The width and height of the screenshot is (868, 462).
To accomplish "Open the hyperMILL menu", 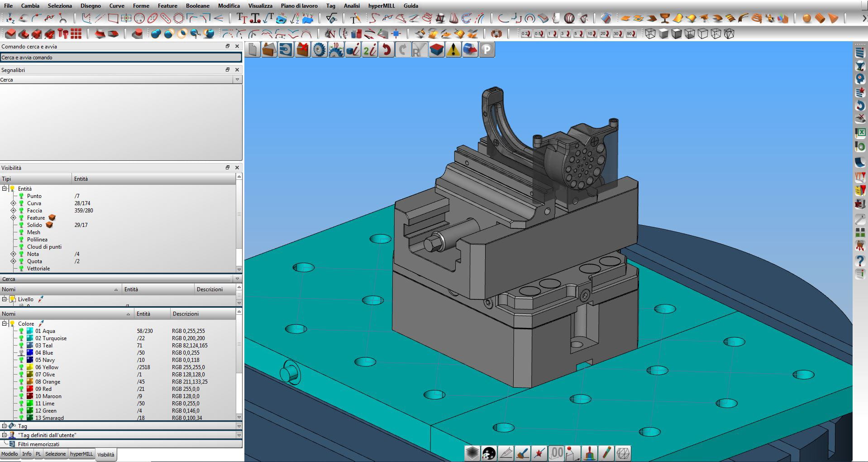I will 381,6.
